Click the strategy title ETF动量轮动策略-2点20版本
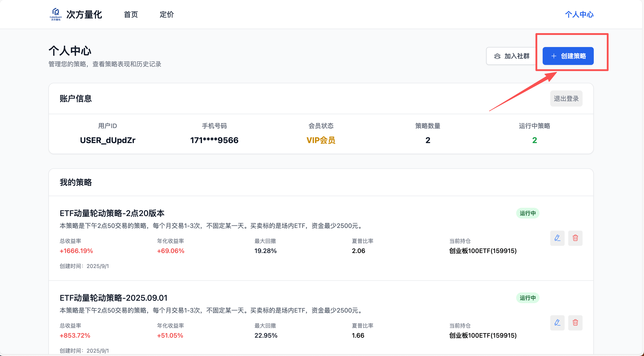Viewport: 644px width, 356px height. click(112, 213)
